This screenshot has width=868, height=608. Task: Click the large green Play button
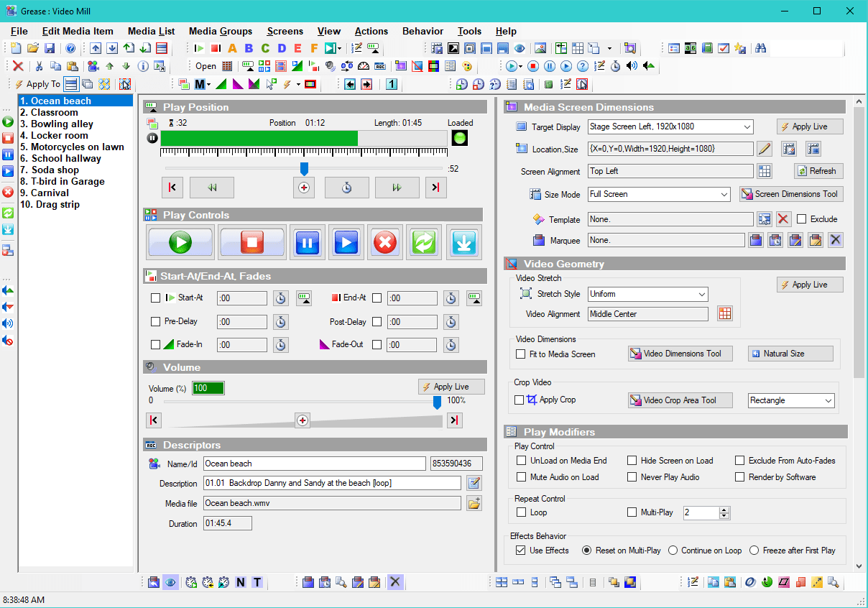click(x=180, y=242)
